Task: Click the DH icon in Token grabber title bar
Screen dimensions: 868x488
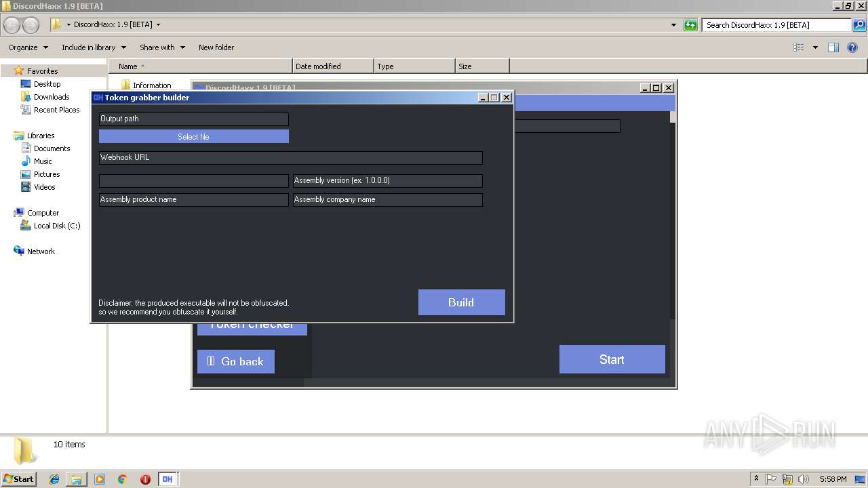Action: tap(98, 98)
